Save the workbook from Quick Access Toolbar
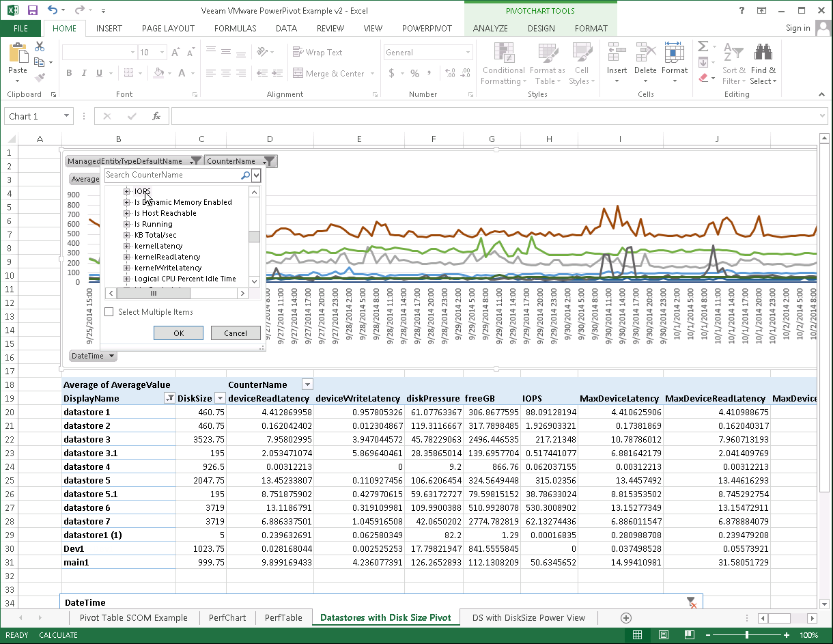The width and height of the screenshot is (833, 644). (33, 10)
